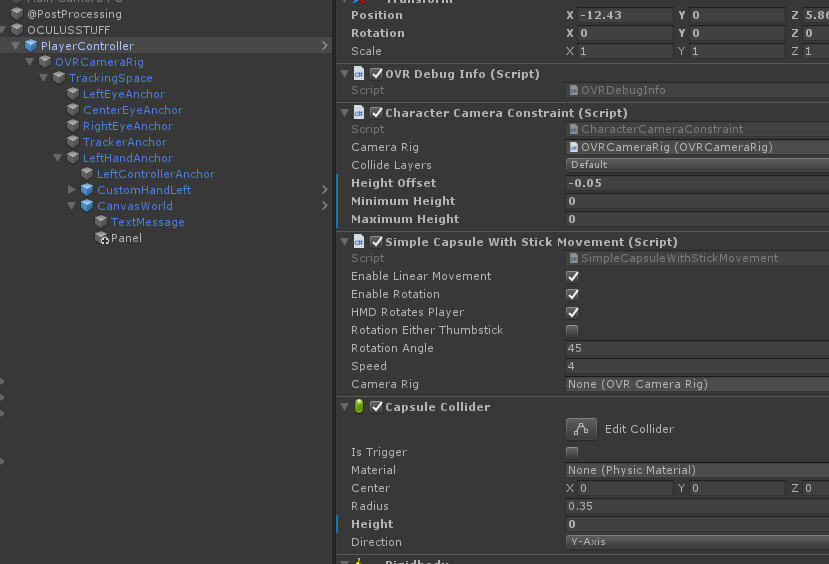Click the CanvasWorld blue prefab icon
Viewport: 829px width, 564px height.
click(87, 206)
